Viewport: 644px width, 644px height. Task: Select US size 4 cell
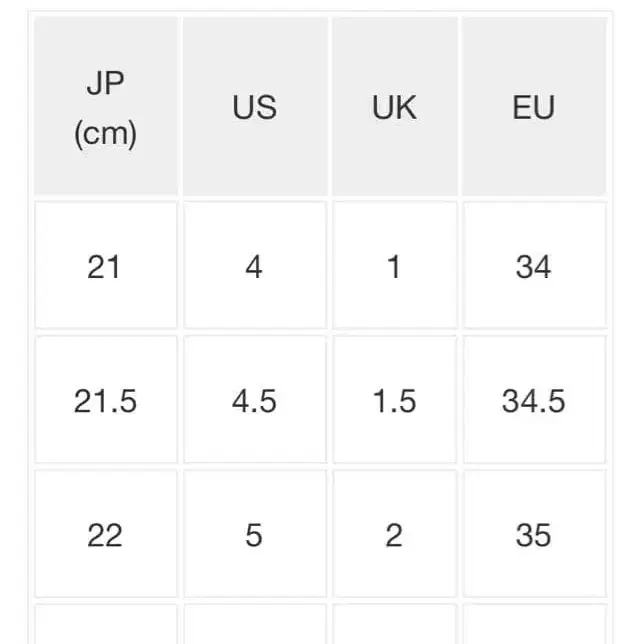coord(254,266)
